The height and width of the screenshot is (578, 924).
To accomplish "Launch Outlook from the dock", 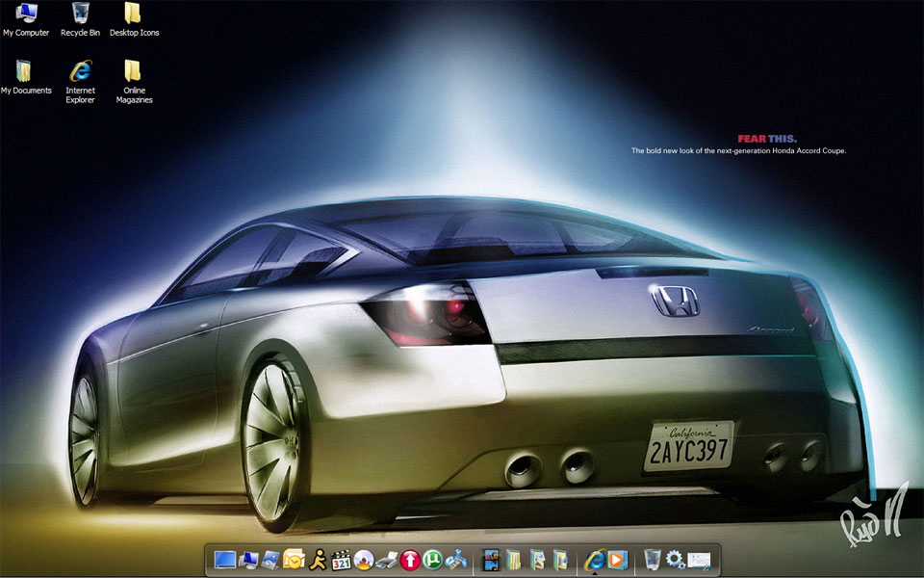I will [x=295, y=559].
